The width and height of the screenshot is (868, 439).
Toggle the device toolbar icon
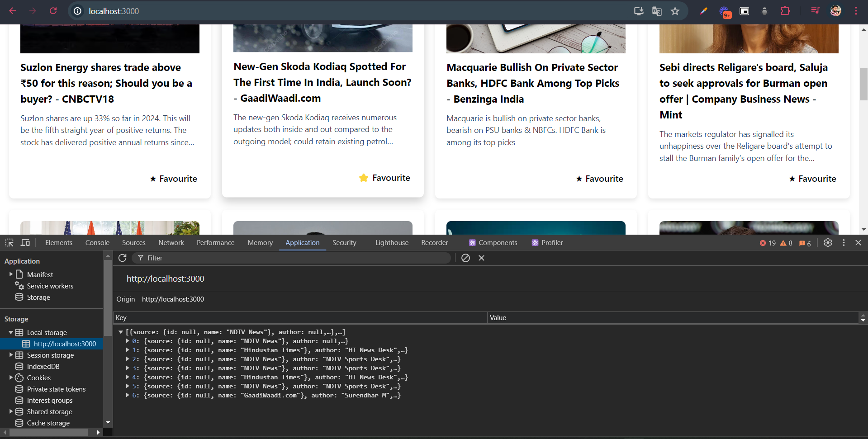point(25,243)
